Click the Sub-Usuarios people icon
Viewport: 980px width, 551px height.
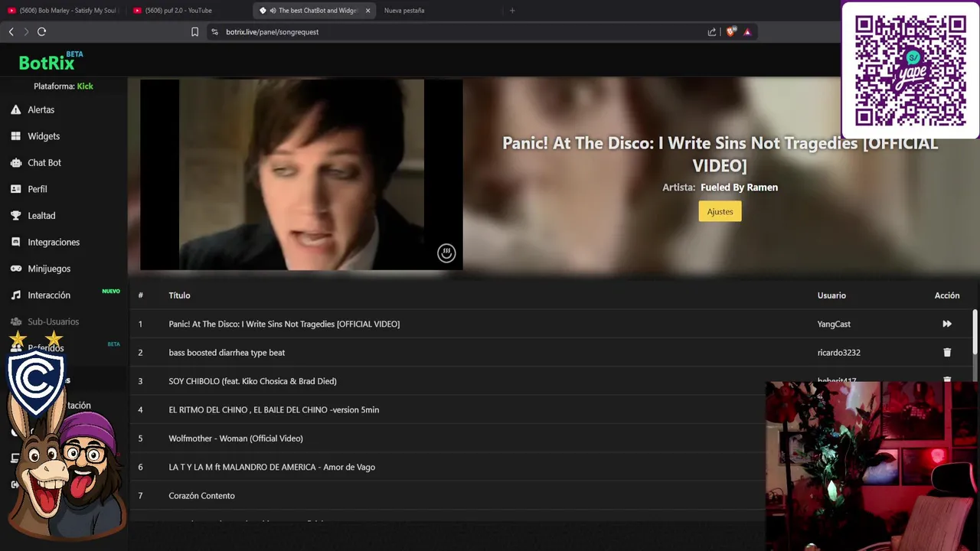pyautogui.click(x=15, y=321)
